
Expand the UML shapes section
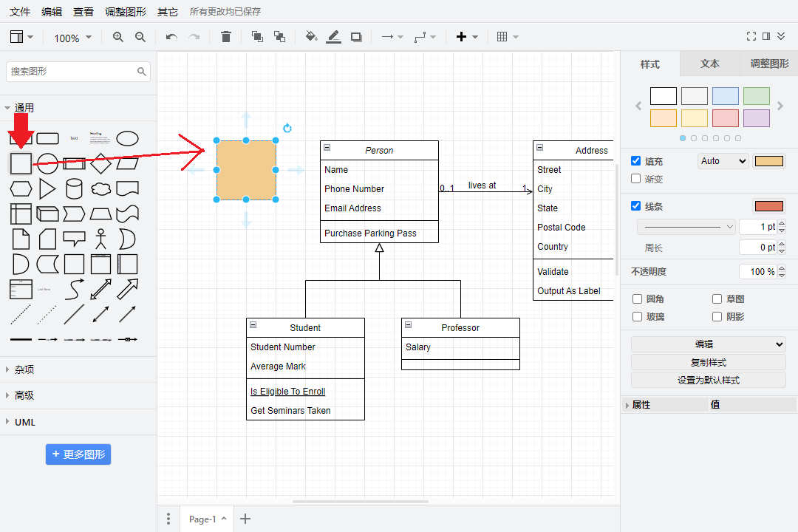25,423
